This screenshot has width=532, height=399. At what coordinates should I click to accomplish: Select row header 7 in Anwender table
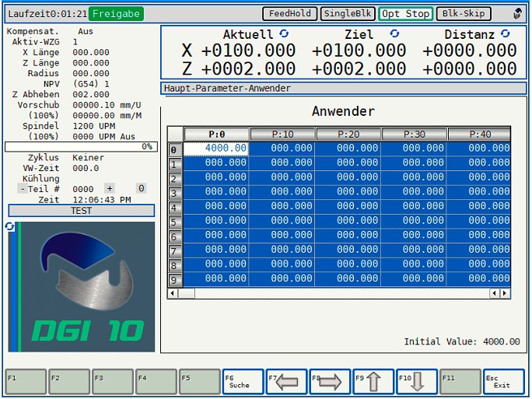pyautogui.click(x=176, y=250)
